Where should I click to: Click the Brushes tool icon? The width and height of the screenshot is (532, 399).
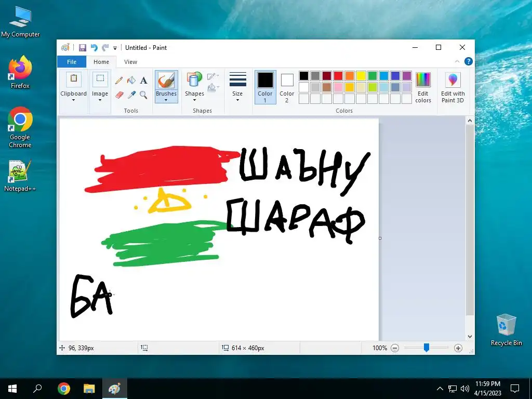(166, 81)
